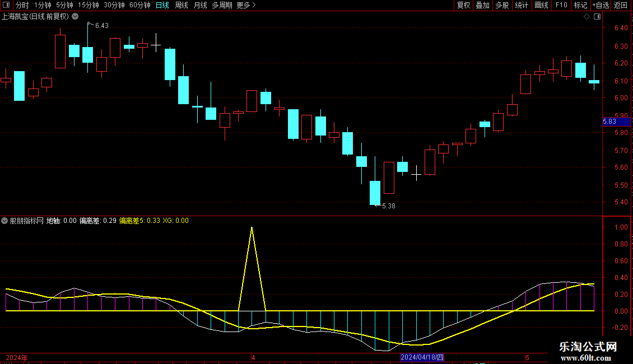Image resolution: width=633 pixels, height=364 pixels.
Task: Select the 5分钟 period
Action: 64,5
